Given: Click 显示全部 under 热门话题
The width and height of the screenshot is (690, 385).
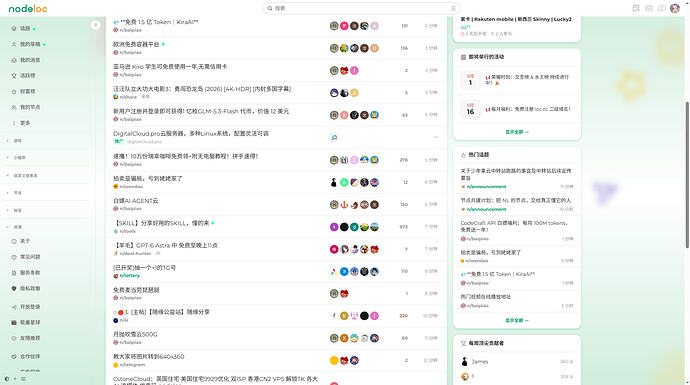Looking at the screenshot, I should 517,320.
